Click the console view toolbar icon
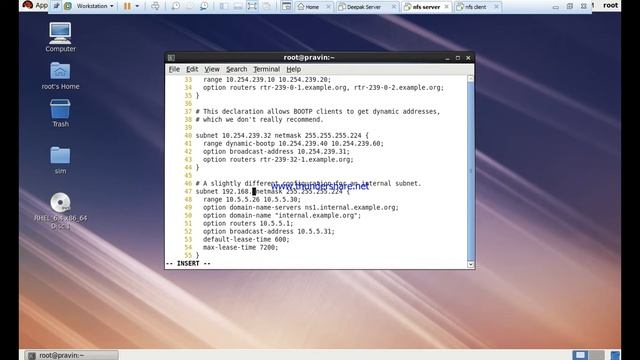 287,6
